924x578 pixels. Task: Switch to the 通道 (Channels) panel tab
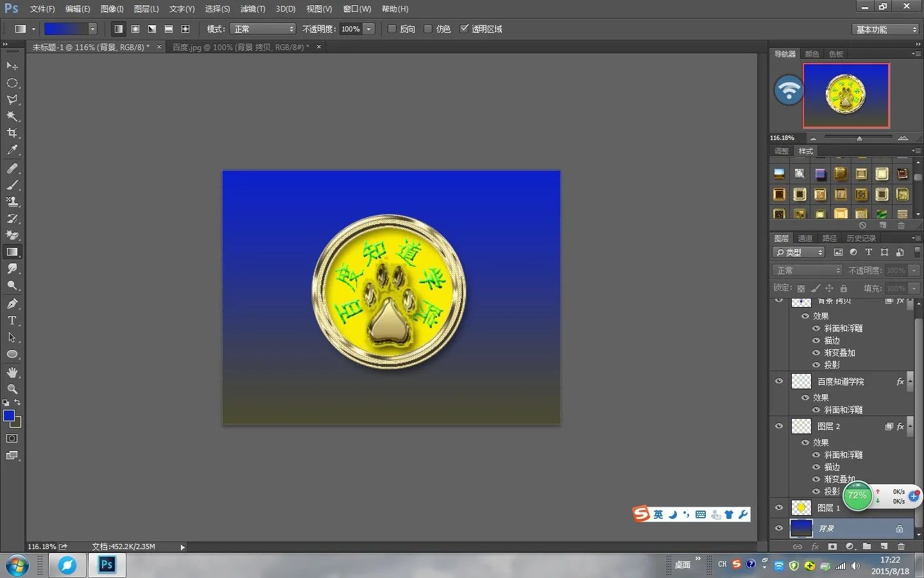(805, 238)
